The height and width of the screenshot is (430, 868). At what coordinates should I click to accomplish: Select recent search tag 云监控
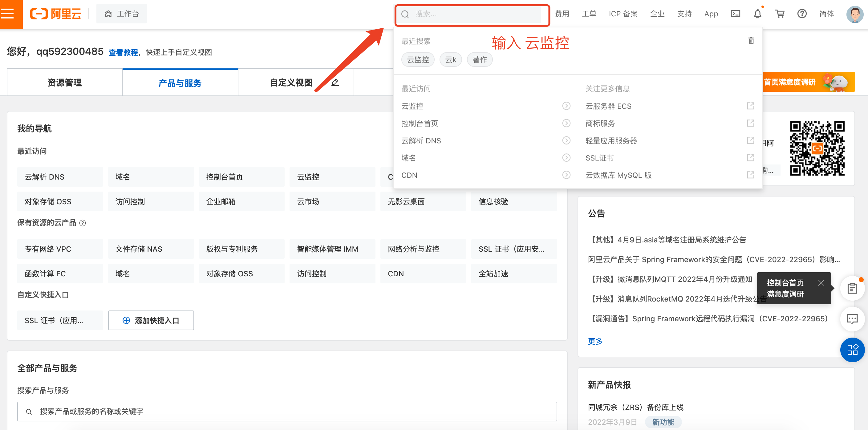pyautogui.click(x=418, y=60)
